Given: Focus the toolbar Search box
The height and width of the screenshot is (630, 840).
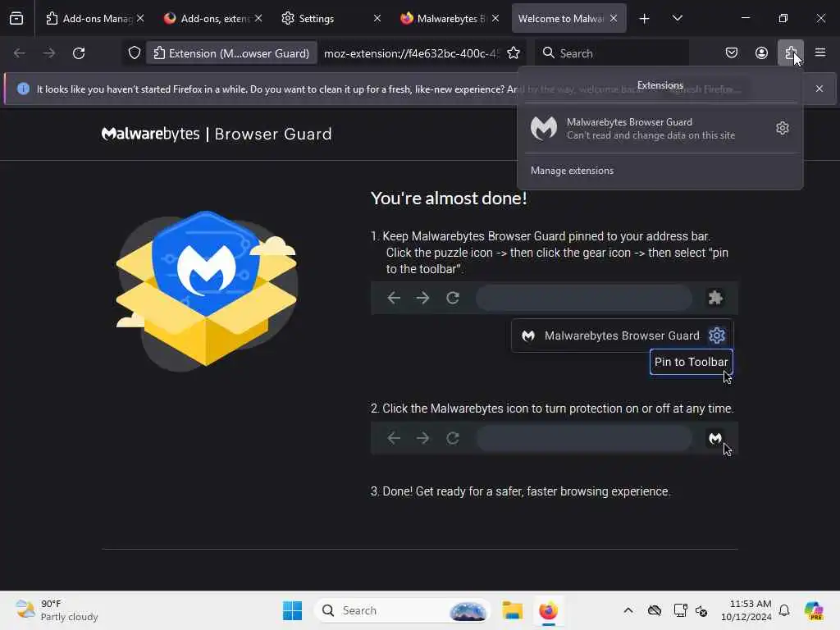Looking at the screenshot, I should click(x=611, y=53).
